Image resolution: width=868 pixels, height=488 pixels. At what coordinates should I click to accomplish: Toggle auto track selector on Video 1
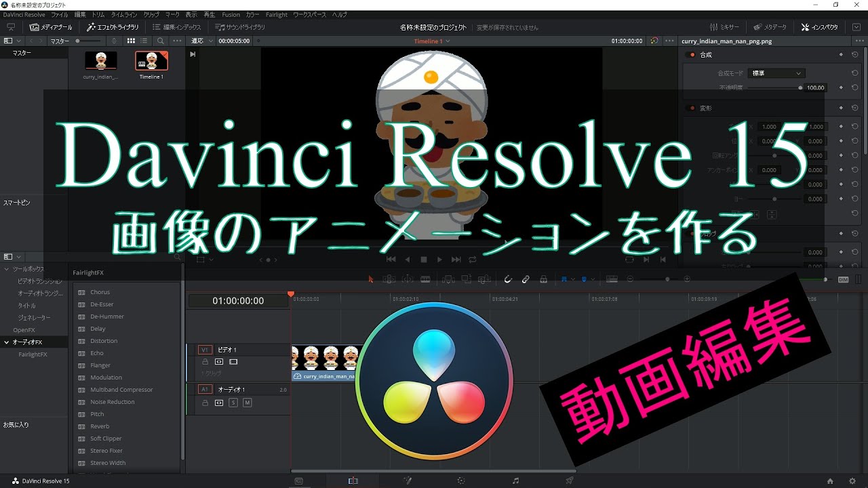[219, 362]
